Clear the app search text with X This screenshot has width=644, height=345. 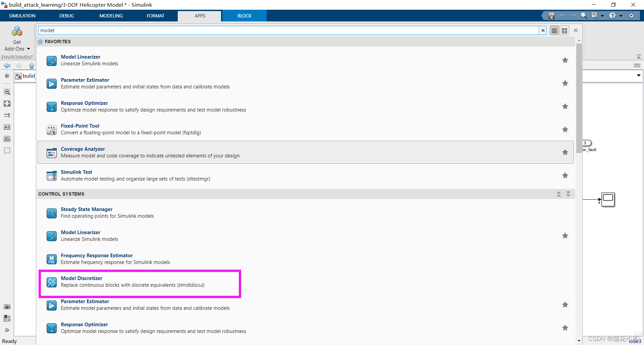pyautogui.click(x=543, y=30)
